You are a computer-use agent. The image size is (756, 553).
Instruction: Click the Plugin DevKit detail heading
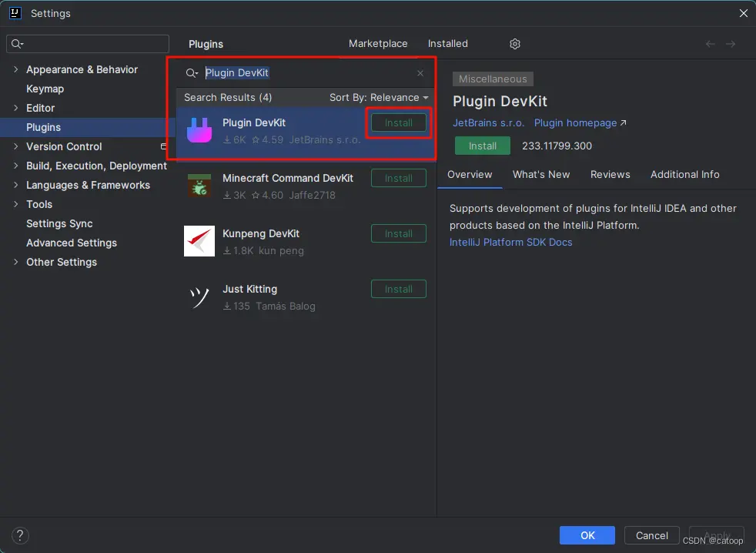[500, 102]
